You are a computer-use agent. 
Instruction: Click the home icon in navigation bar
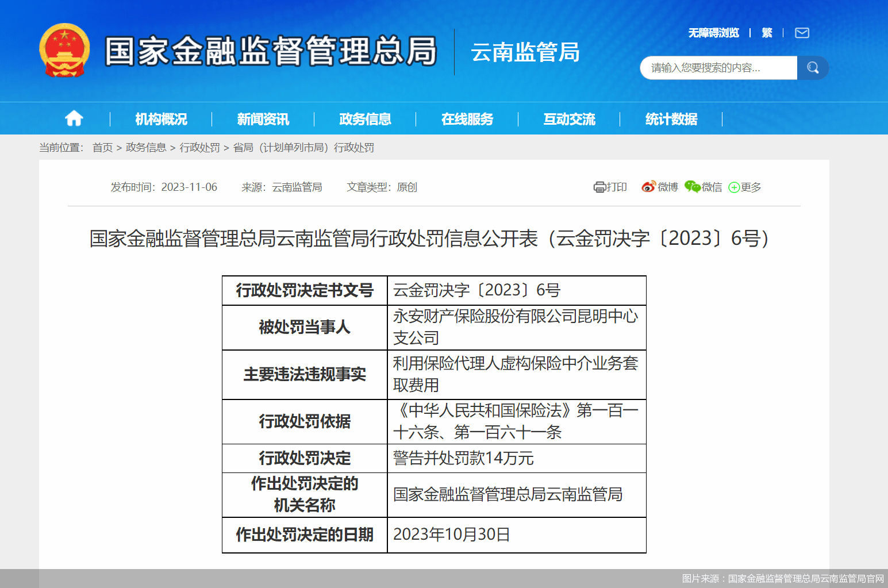(x=74, y=118)
